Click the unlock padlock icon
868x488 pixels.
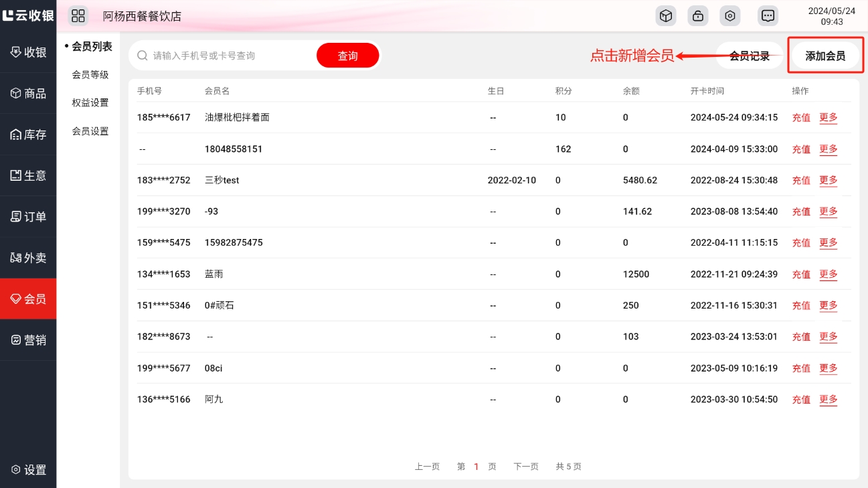pyautogui.click(x=697, y=16)
